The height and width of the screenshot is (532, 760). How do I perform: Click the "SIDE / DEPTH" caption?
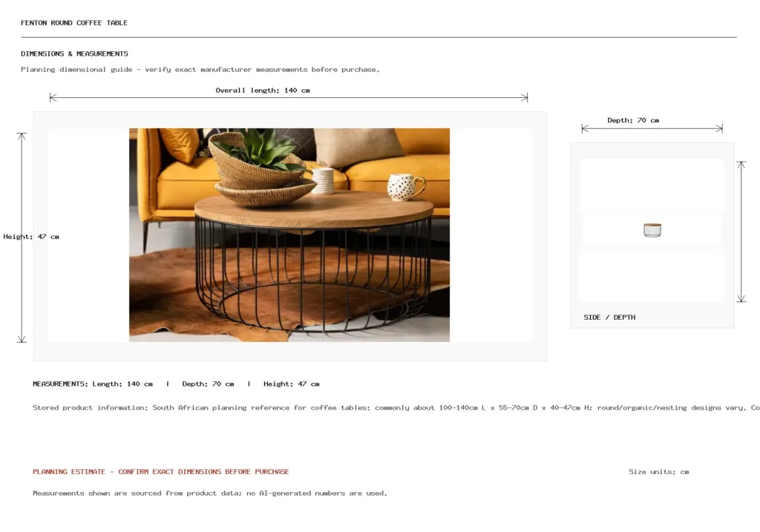click(609, 318)
